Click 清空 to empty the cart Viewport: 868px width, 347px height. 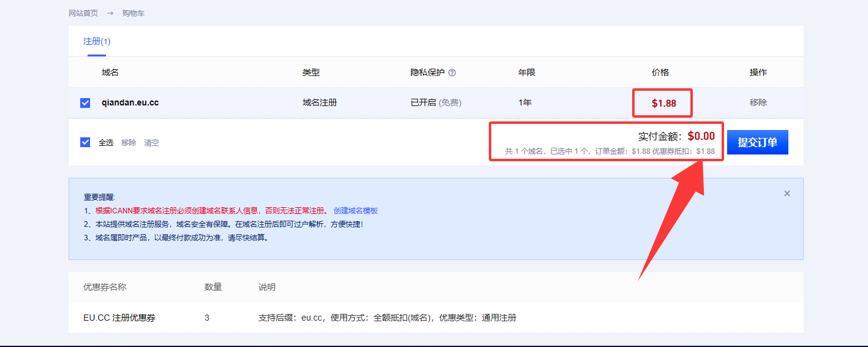click(151, 142)
